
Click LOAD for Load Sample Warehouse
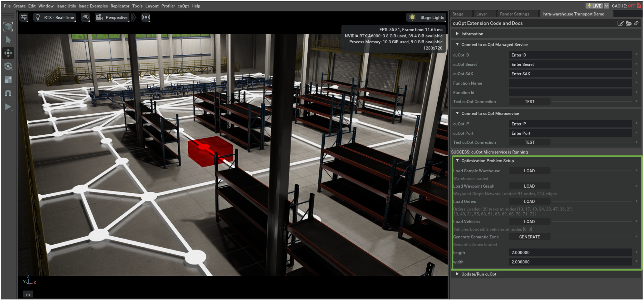click(x=530, y=171)
